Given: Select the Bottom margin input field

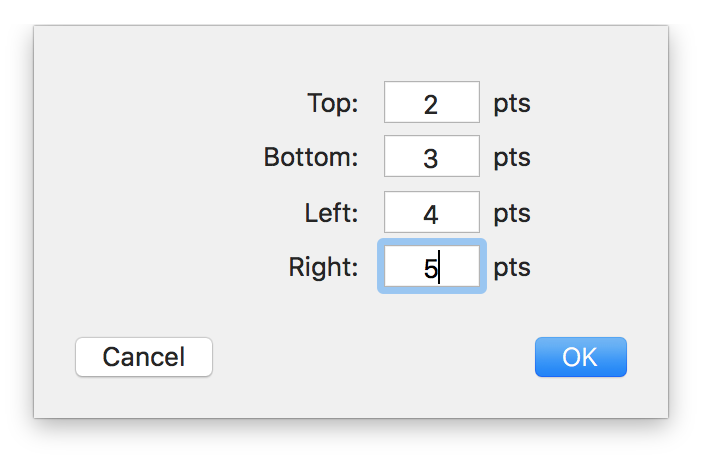Looking at the screenshot, I should (431, 157).
